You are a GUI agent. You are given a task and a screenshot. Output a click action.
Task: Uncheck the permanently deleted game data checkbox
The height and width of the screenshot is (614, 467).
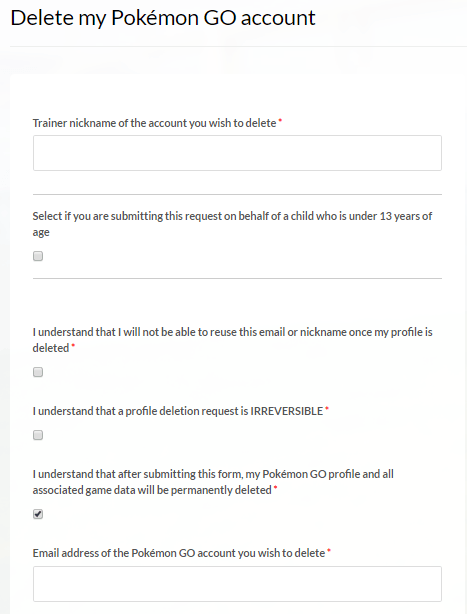pos(38,514)
